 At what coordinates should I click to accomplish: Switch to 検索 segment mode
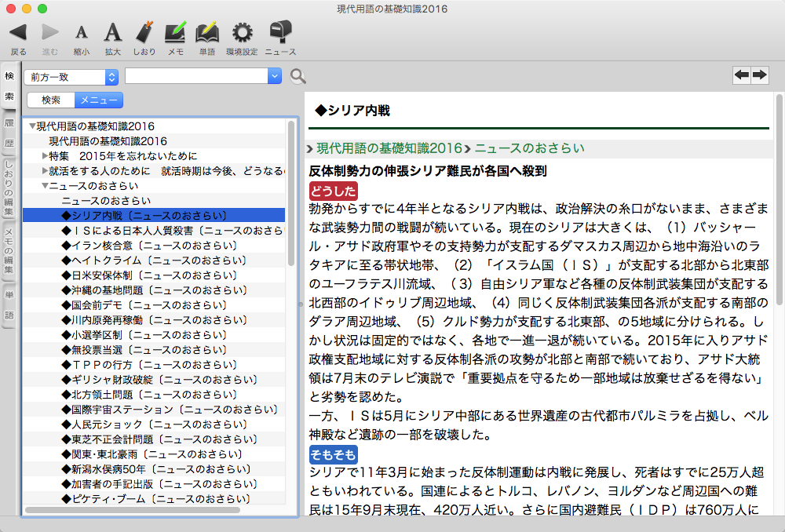click(x=51, y=100)
